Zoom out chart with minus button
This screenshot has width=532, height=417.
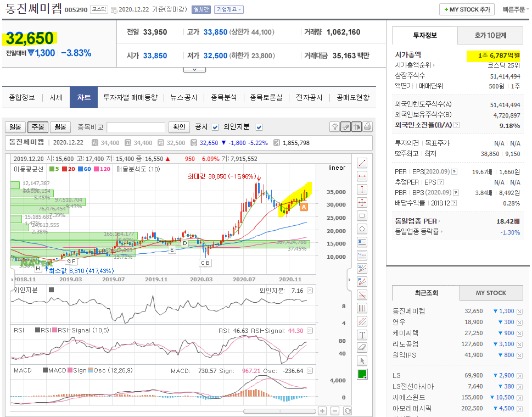335,411
